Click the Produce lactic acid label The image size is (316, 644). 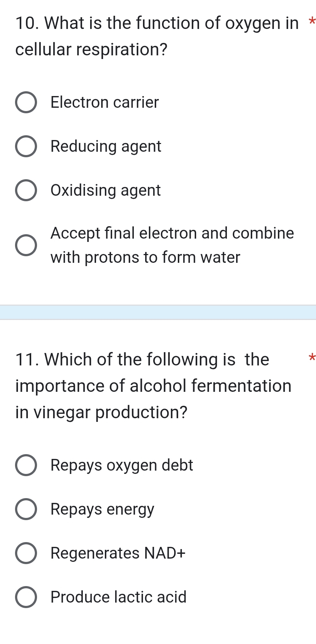click(118, 597)
